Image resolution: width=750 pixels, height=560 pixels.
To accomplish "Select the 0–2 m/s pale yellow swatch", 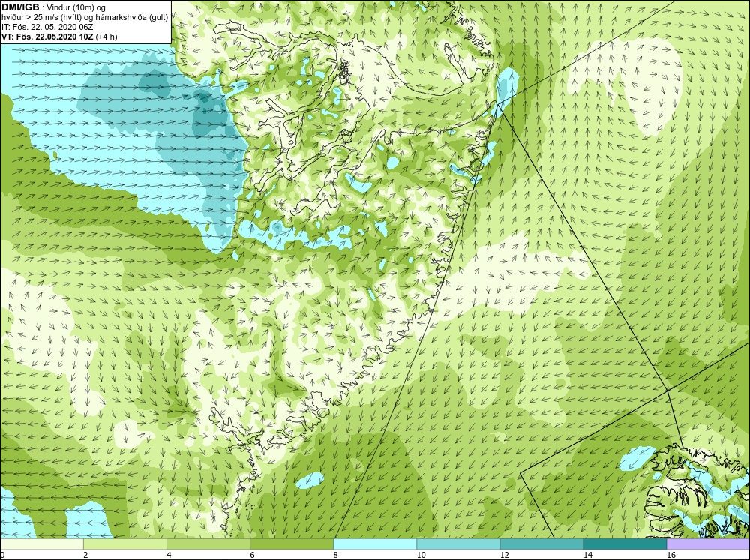I will tap(41, 544).
